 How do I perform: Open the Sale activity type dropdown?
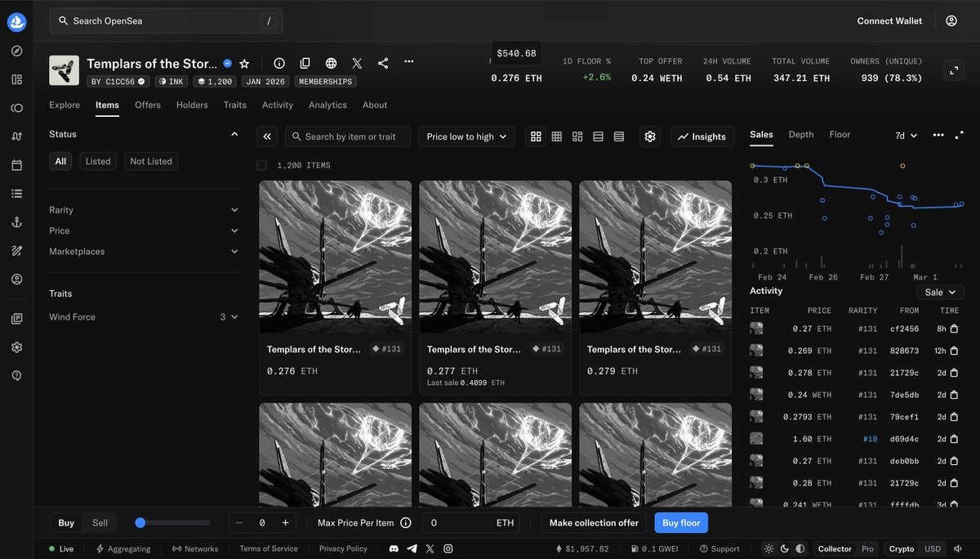[x=940, y=292]
